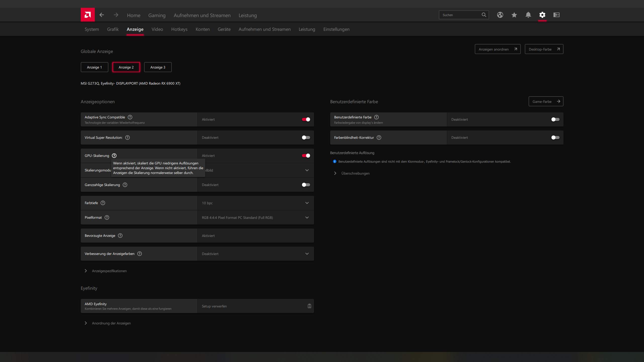Click the blue info icon under Benutzerdefinierte Auflösung
This screenshot has width=644, height=362.
point(335,161)
